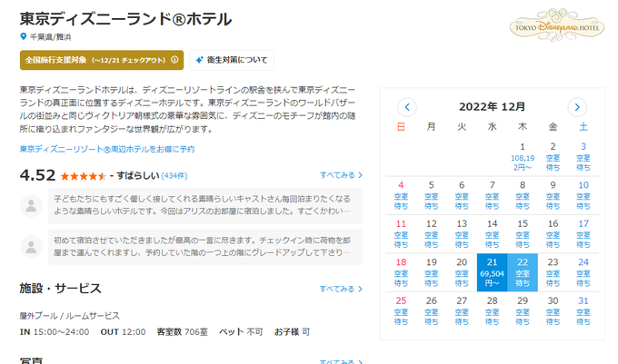Click the location pin icon near 千葉県/舞浜
Image resolution: width=618 pixels, height=364 pixels.
pos(24,36)
